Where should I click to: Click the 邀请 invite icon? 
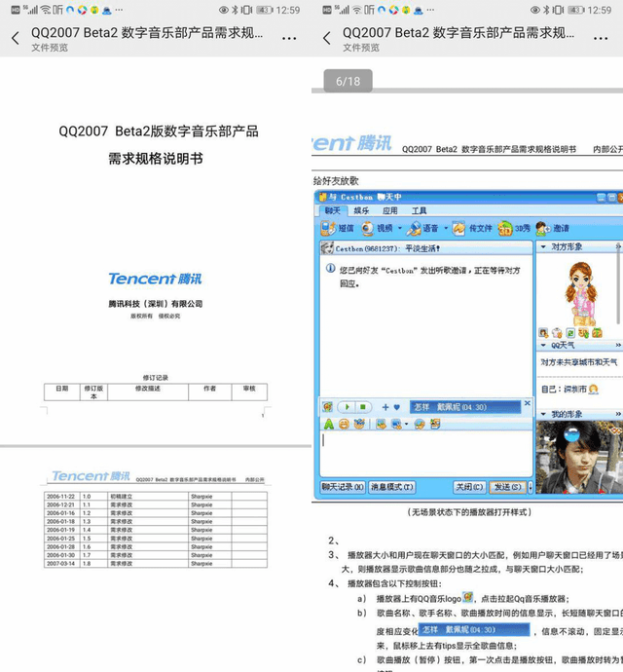pos(543,229)
